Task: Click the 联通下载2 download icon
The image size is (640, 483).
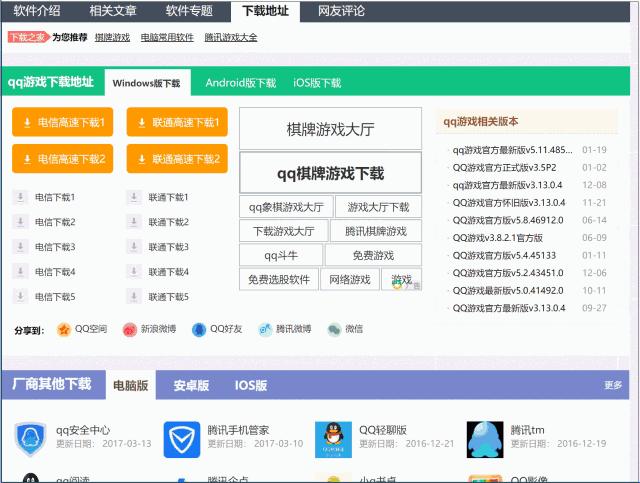Action: coord(133,222)
